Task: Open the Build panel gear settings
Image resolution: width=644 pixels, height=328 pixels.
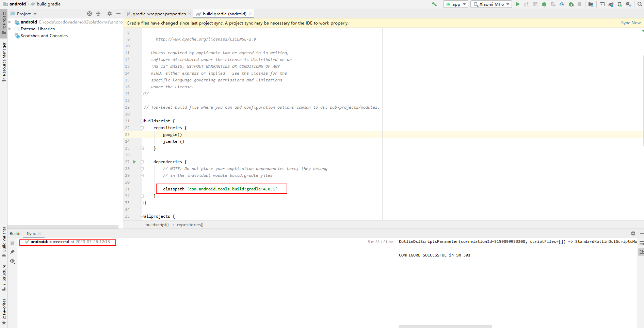Action: (x=633, y=233)
